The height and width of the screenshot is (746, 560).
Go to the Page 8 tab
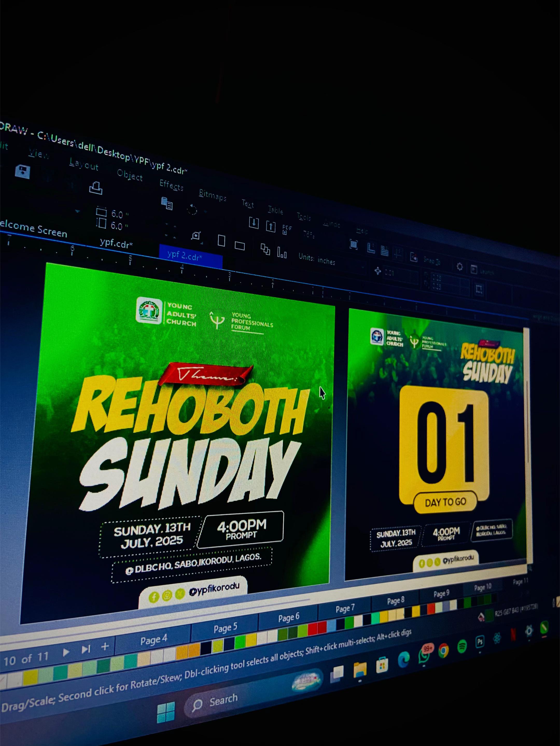click(396, 601)
